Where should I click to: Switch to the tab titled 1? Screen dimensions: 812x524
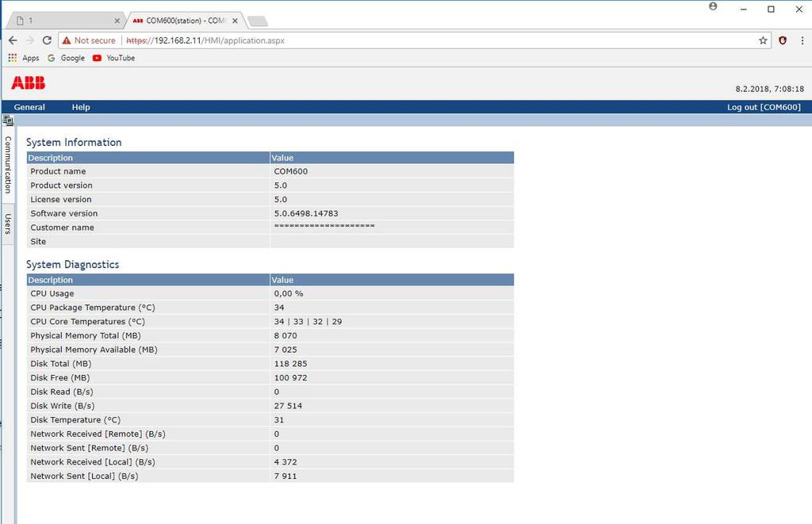pyautogui.click(x=65, y=21)
